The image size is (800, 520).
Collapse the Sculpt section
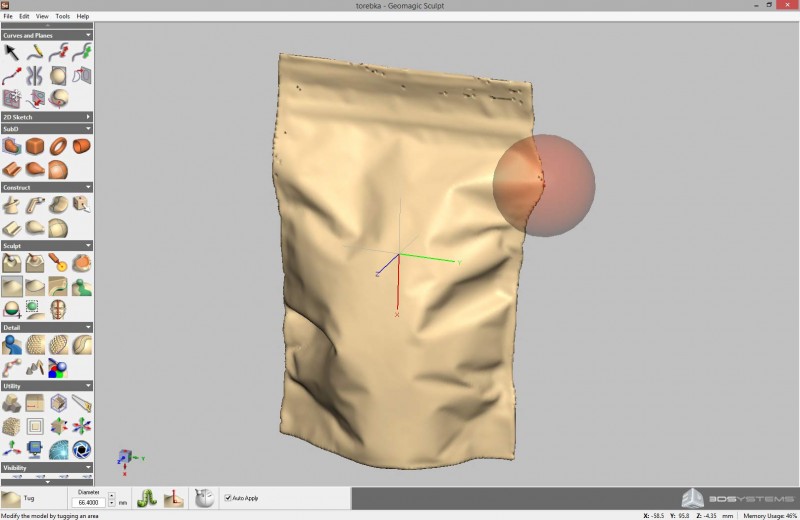(88, 245)
